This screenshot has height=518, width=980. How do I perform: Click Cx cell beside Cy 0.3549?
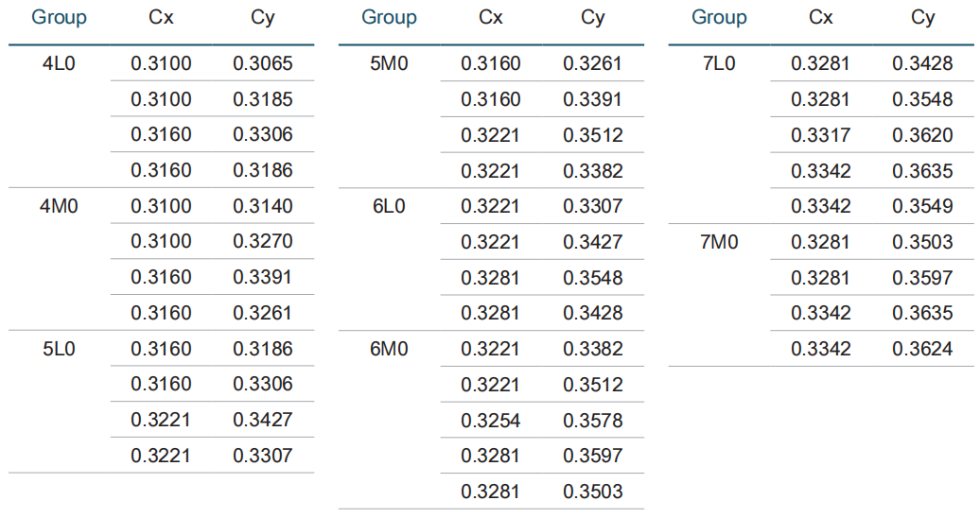click(x=821, y=206)
